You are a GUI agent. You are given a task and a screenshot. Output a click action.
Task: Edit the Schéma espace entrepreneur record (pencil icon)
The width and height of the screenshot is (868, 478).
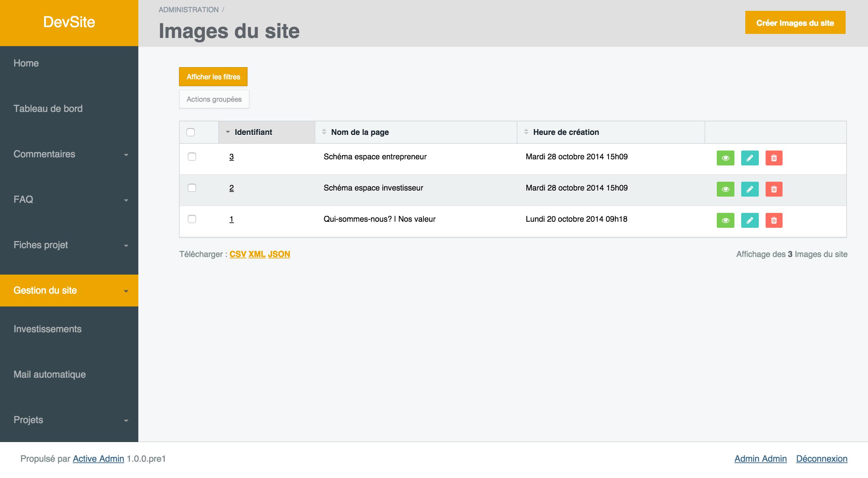[750, 158]
